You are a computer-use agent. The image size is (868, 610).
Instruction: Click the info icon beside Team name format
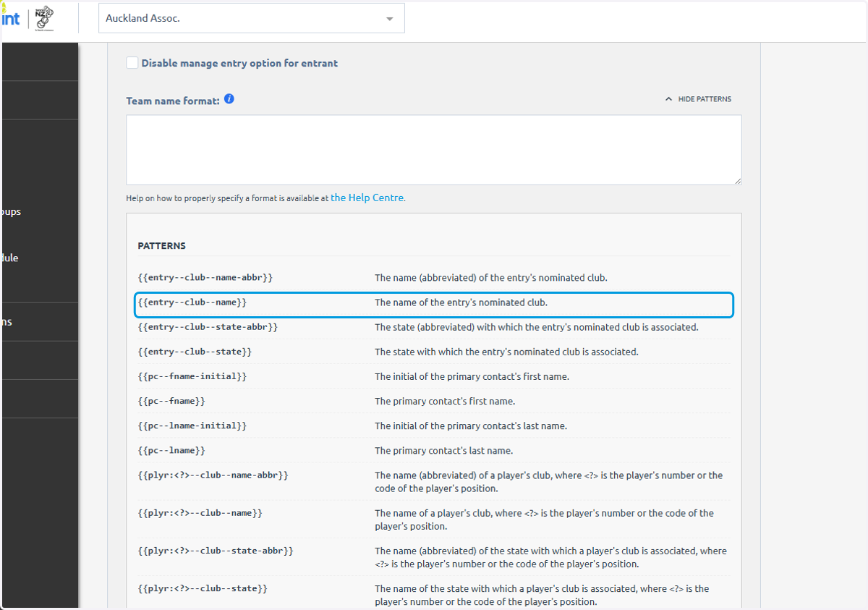pos(229,98)
